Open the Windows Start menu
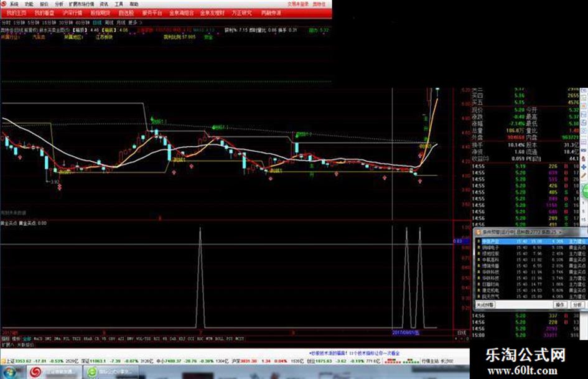 pos(10,372)
